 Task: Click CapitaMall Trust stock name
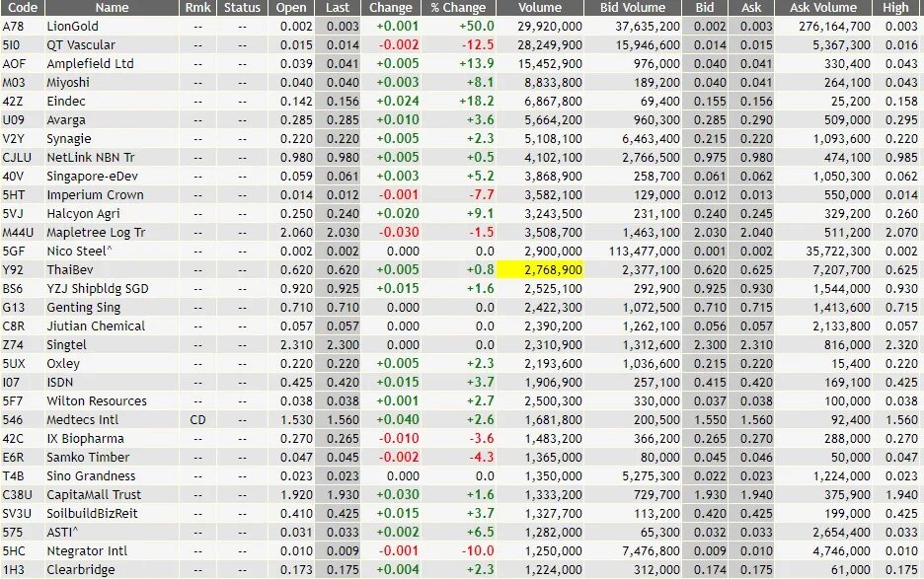click(x=94, y=495)
